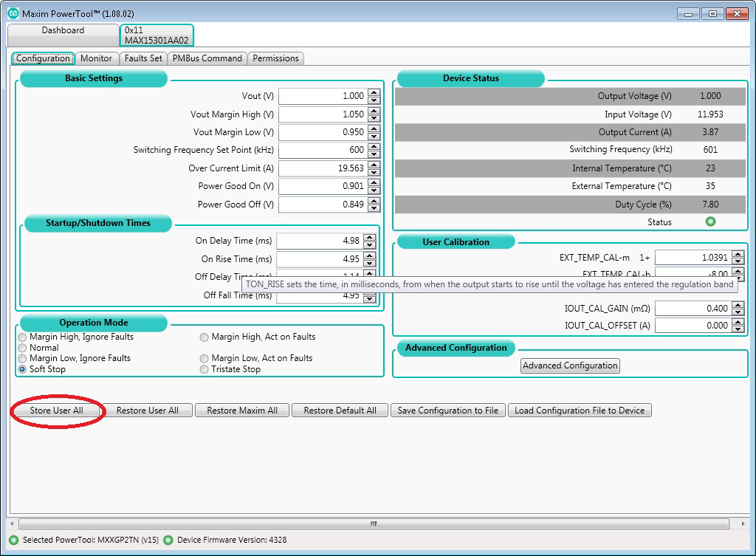Increase Switching Frequency Set Point spinner up

pos(374,146)
